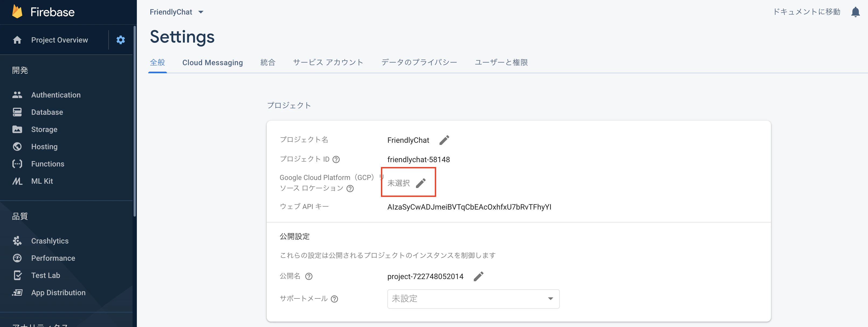Image resolution: width=868 pixels, height=327 pixels.
Task: Show help for プロジェクト ID
Action: (336, 159)
